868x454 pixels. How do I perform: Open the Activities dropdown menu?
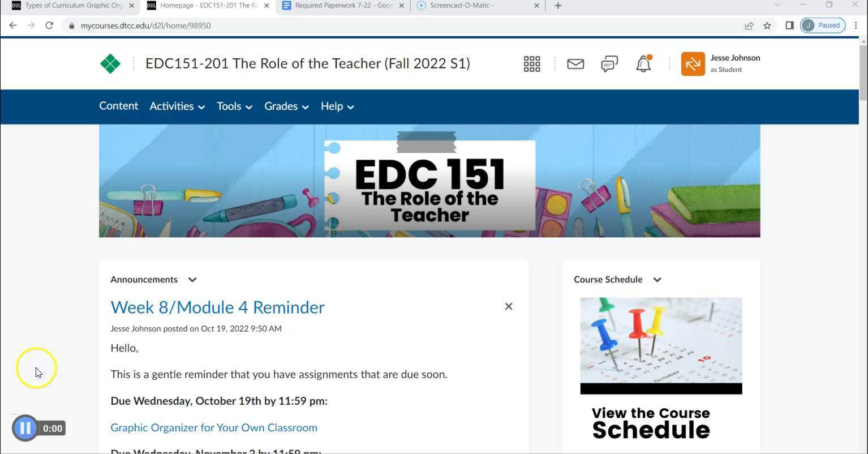point(177,106)
